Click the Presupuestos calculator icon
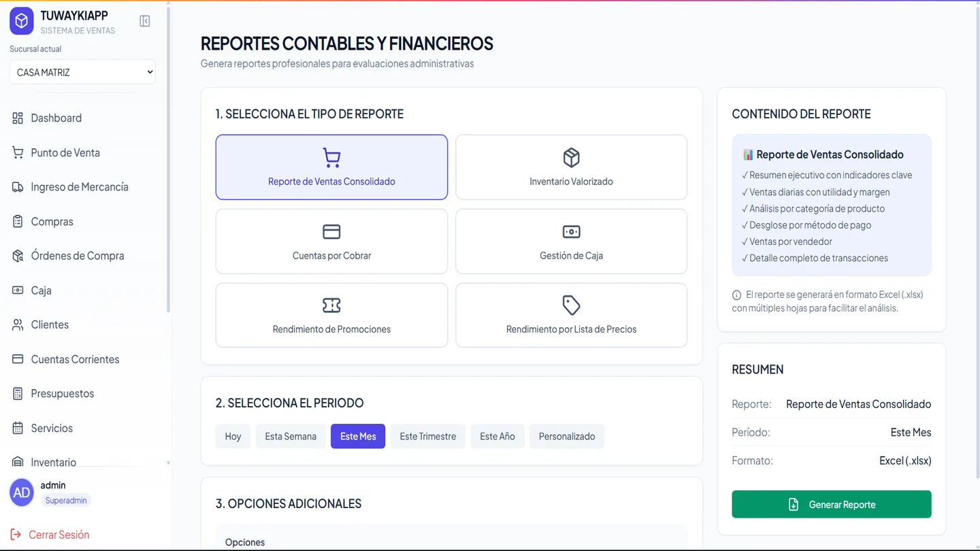This screenshot has height=551, width=980. [18, 394]
